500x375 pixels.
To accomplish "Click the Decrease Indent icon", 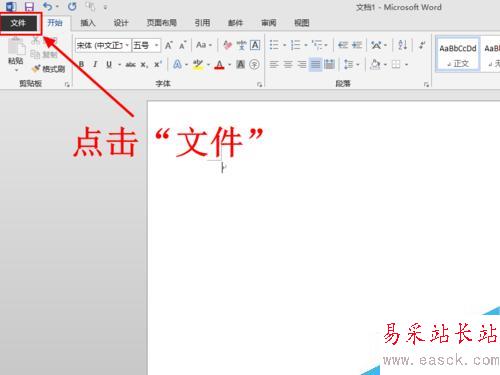I will (x=343, y=45).
